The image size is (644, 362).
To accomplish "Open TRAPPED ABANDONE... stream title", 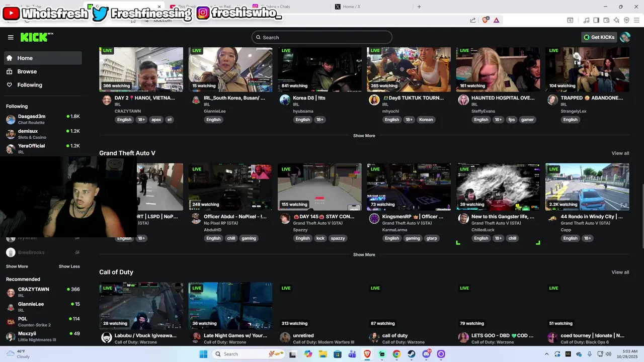I will (x=592, y=98).
